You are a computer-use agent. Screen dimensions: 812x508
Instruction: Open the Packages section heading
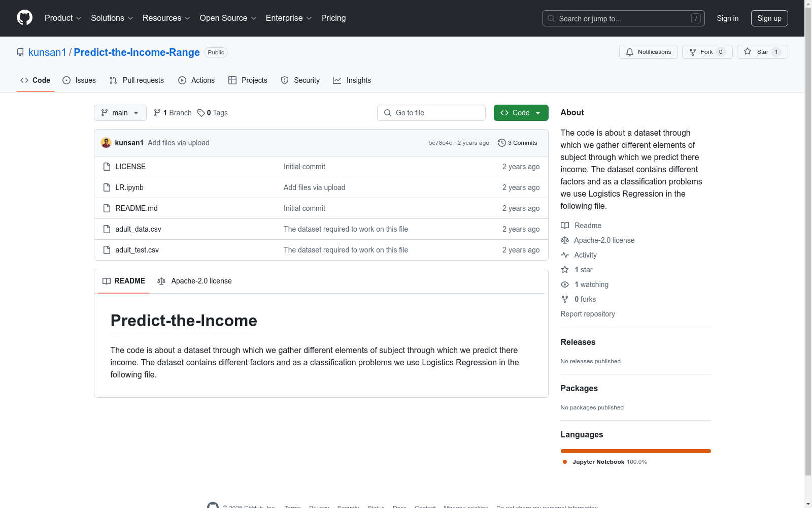click(579, 389)
